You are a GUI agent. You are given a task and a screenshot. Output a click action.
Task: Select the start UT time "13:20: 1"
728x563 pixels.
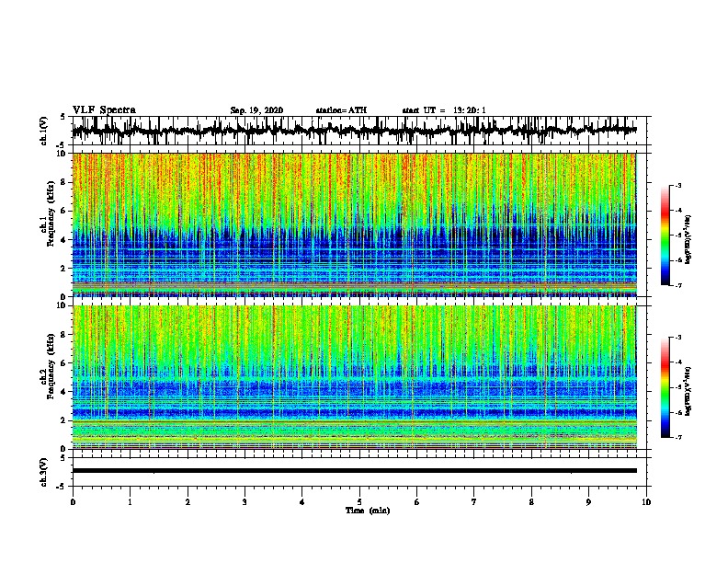coord(470,110)
